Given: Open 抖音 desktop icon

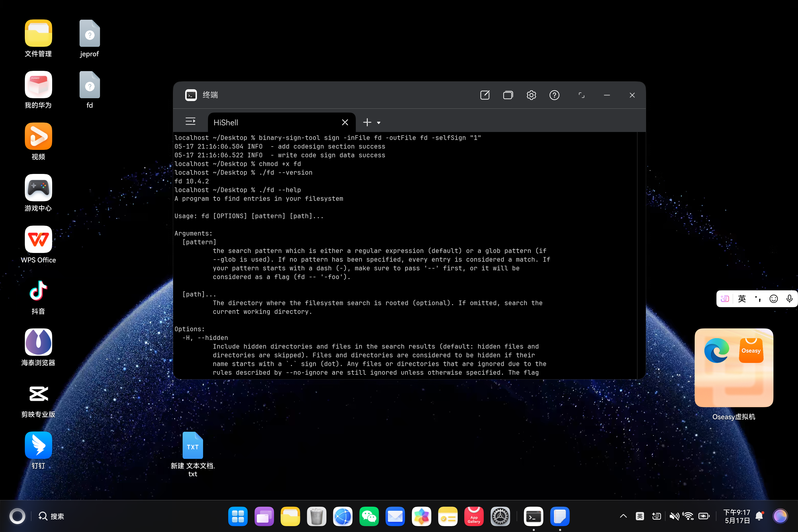Looking at the screenshot, I should pos(38,296).
